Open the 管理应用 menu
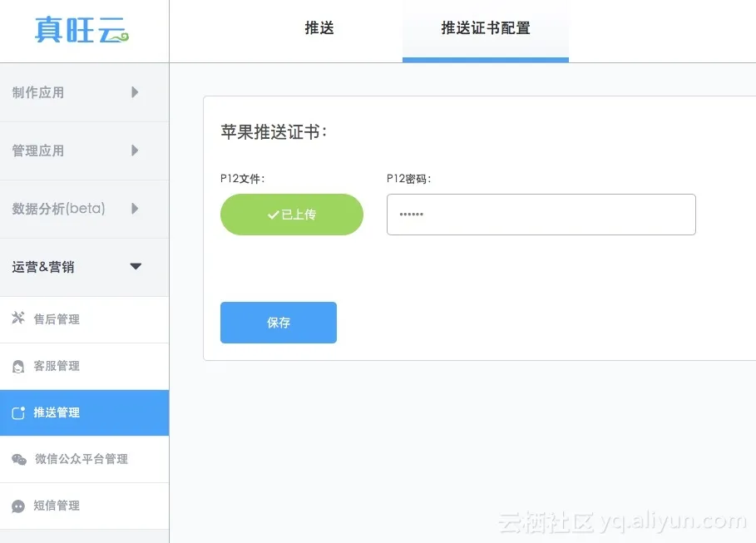 pos(84,151)
